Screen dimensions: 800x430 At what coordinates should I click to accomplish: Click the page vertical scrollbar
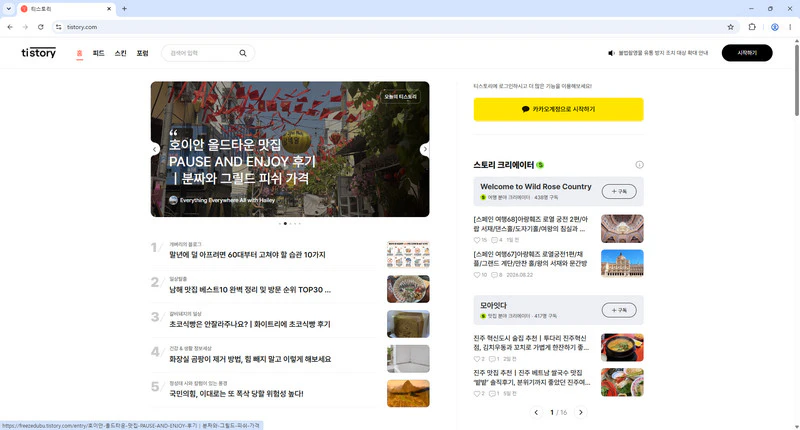(796, 82)
